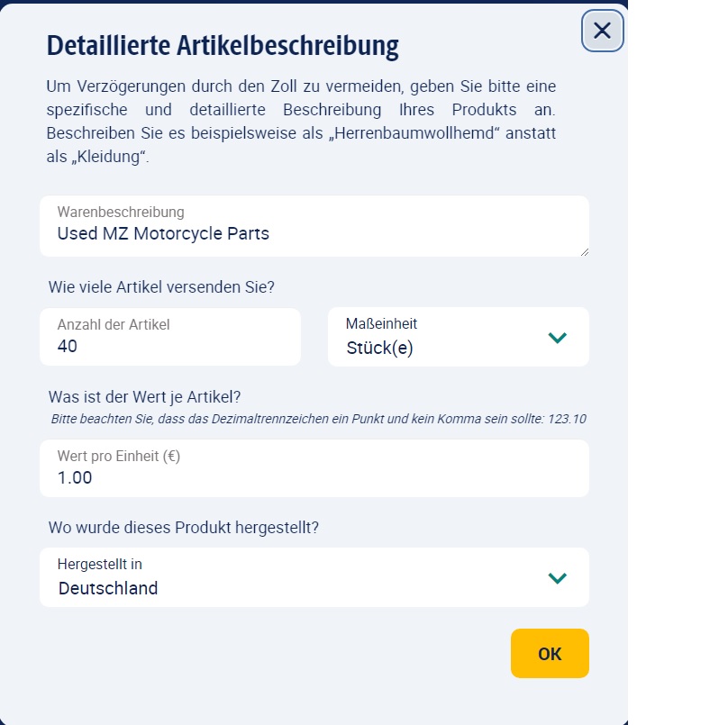
Task: Click the Warenbeschreibung field label
Action: pyautogui.click(x=121, y=212)
